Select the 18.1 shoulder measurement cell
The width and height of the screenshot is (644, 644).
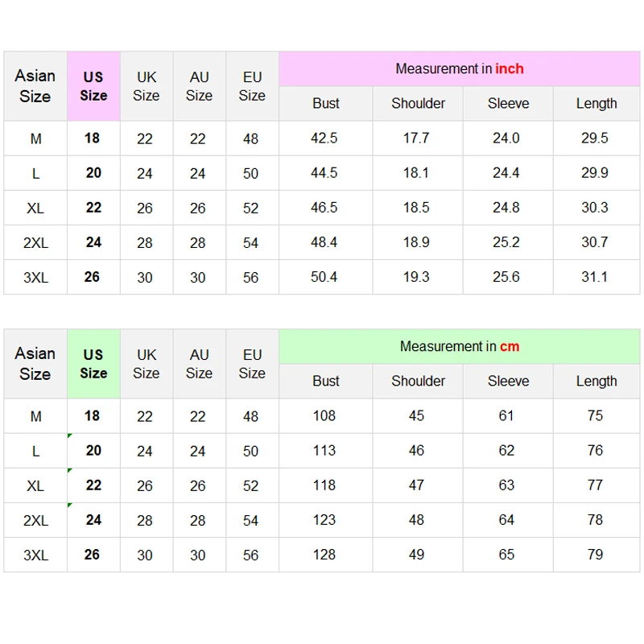click(416, 173)
